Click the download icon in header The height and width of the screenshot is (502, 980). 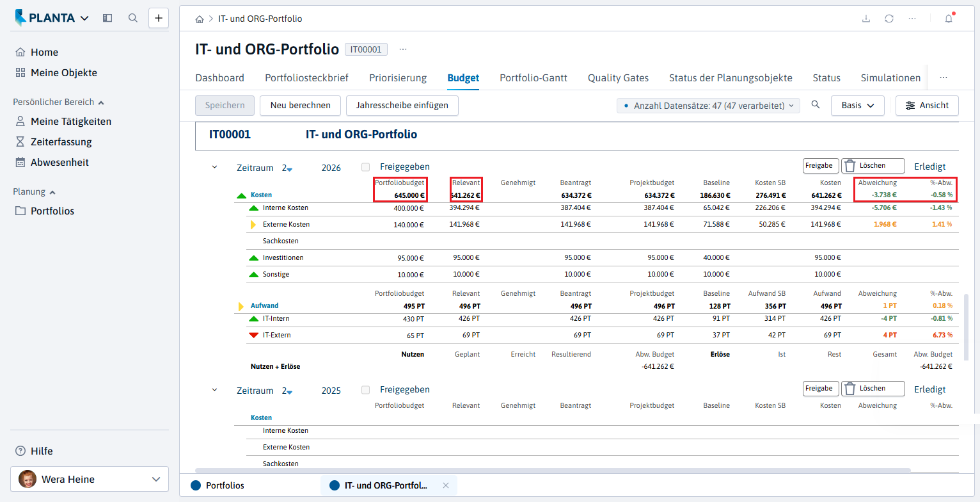(866, 19)
